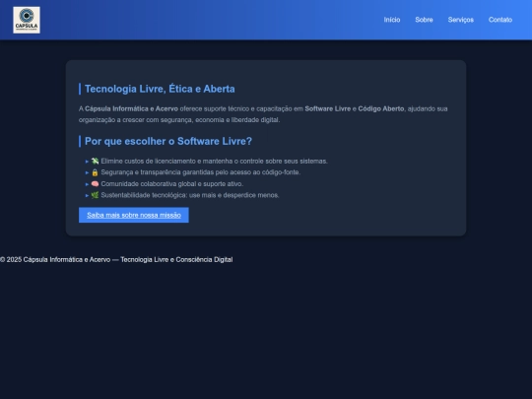Click text 'Comunidade colaborativa global e suporte ativo'
The height and width of the screenshot is (399, 532).
171,184
